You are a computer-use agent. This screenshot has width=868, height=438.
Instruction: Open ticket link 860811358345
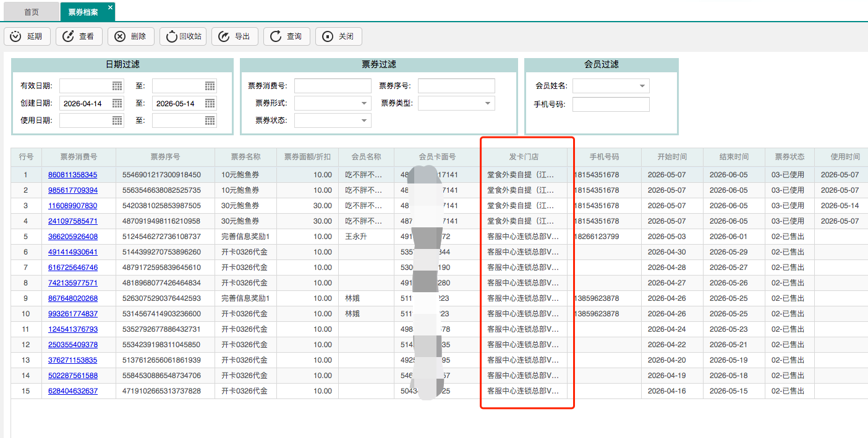tap(73, 175)
